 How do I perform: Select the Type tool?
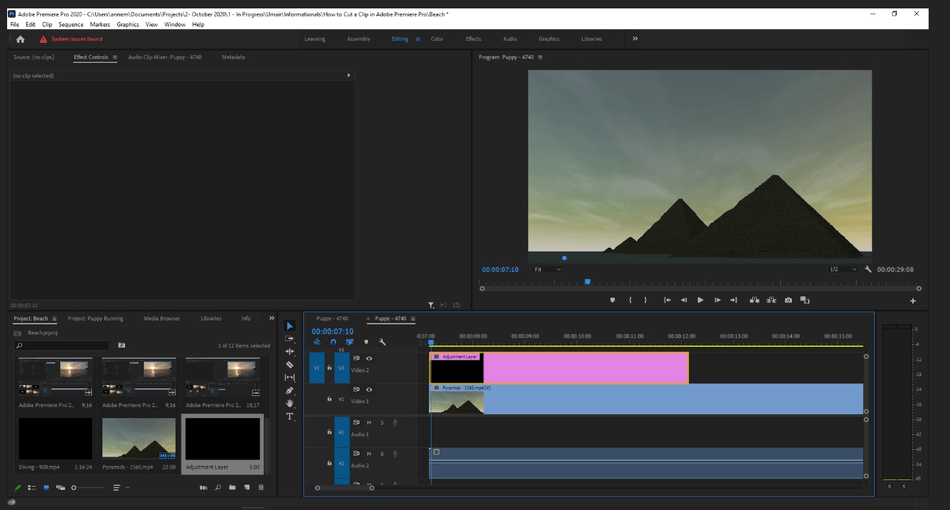click(290, 417)
